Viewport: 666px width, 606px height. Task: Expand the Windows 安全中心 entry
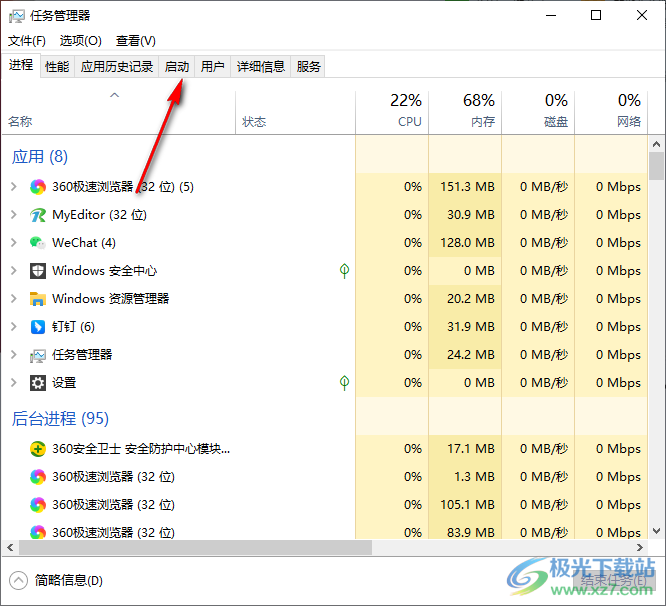(14, 271)
